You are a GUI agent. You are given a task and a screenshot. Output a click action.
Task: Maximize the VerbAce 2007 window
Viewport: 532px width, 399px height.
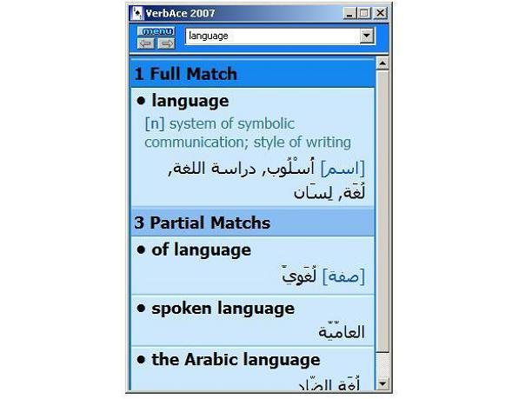coord(364,13)
